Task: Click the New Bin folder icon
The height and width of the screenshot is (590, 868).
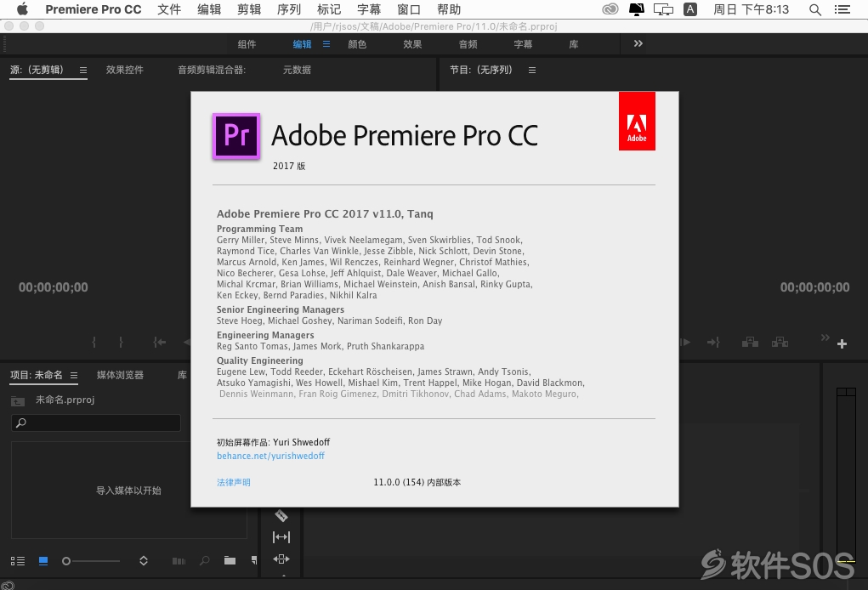Action: click(230, 560)
